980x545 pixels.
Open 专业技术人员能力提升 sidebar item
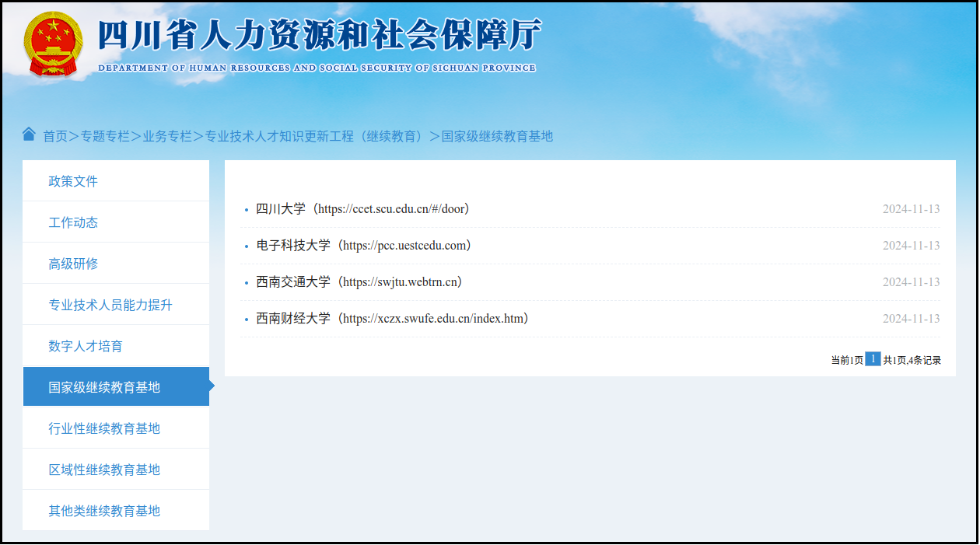110,305
